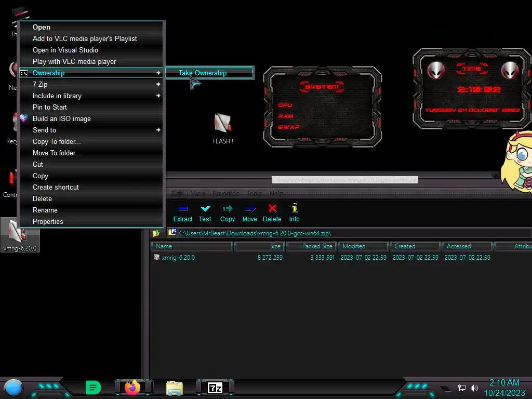532x399 pixels.
Task: Select the FLASH ! desktop icon
Action: [222, 129]
